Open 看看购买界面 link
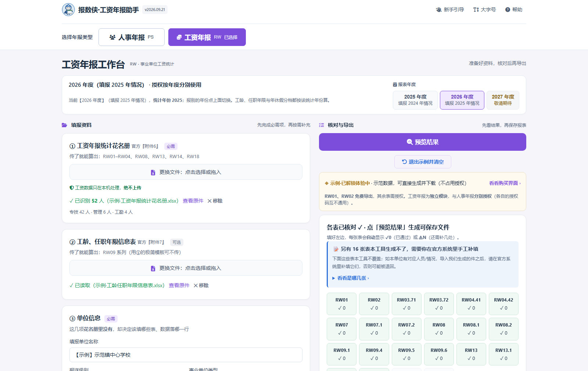 point(505,183)
